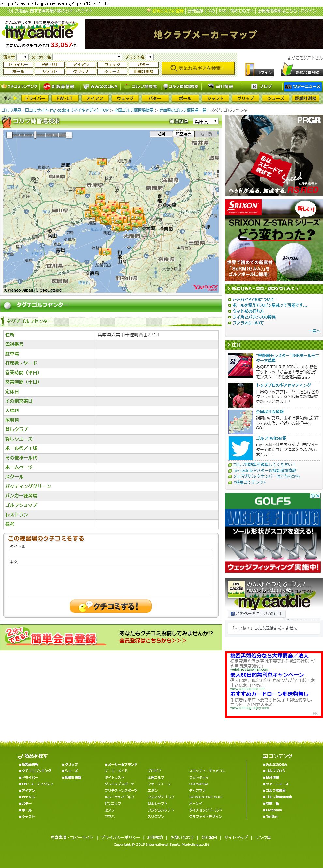
Task: Click the map zoom slider handle
Action: [x=35, y=135]
